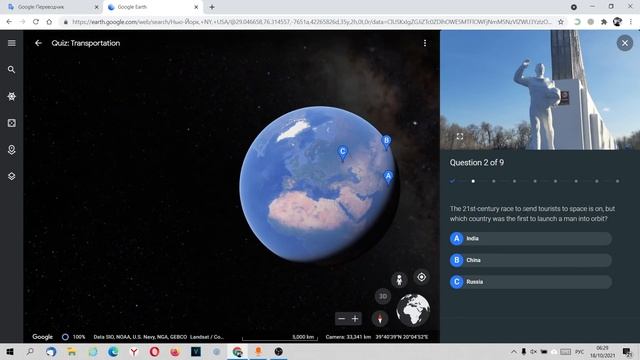Open a new browser tab
This screenshot has height=360, width=640.
pos(212,7)
